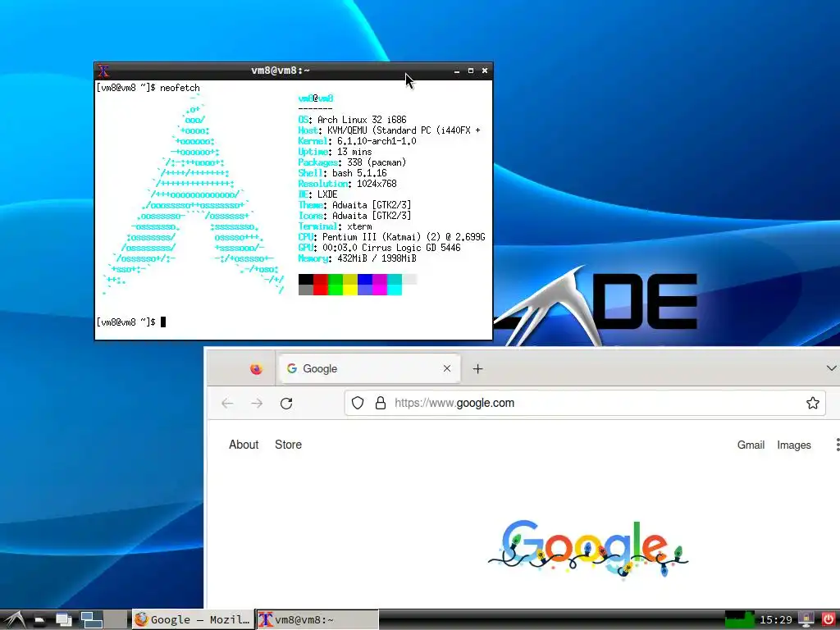Click the Kernel: 6.1.10-arch1-1.0 line

pos(357,141)
